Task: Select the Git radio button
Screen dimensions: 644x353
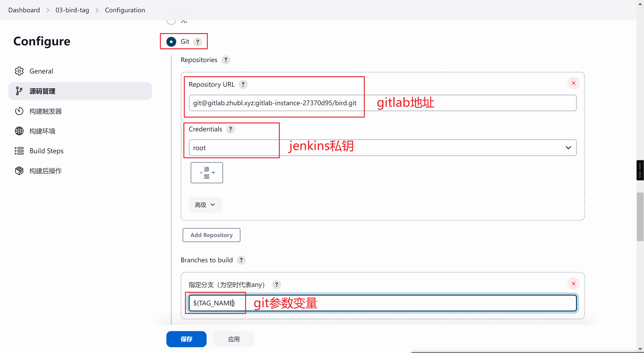Action: pos(171,42)
